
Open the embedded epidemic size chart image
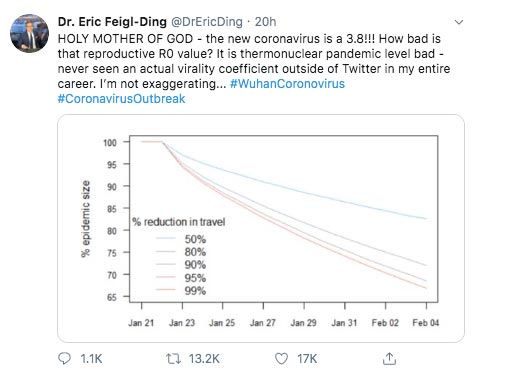click(261, 228)
